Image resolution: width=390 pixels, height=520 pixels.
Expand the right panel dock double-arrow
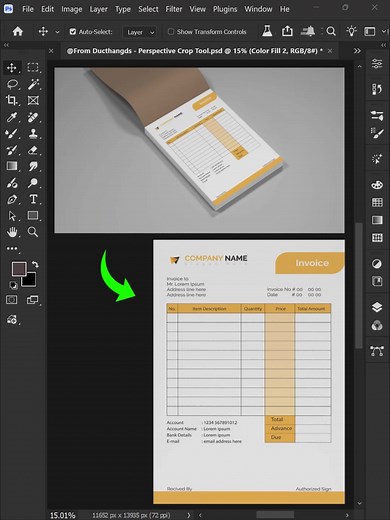[x=383, y=45]
